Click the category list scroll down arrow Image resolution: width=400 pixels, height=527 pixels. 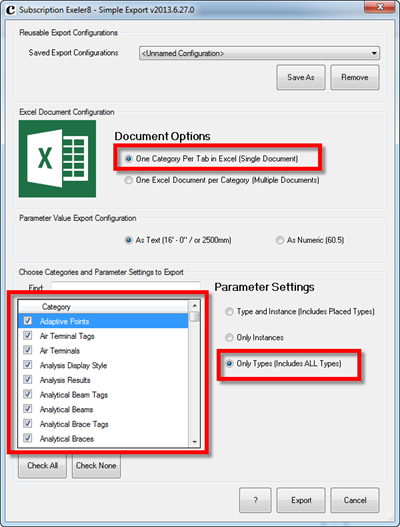[194, 442]
